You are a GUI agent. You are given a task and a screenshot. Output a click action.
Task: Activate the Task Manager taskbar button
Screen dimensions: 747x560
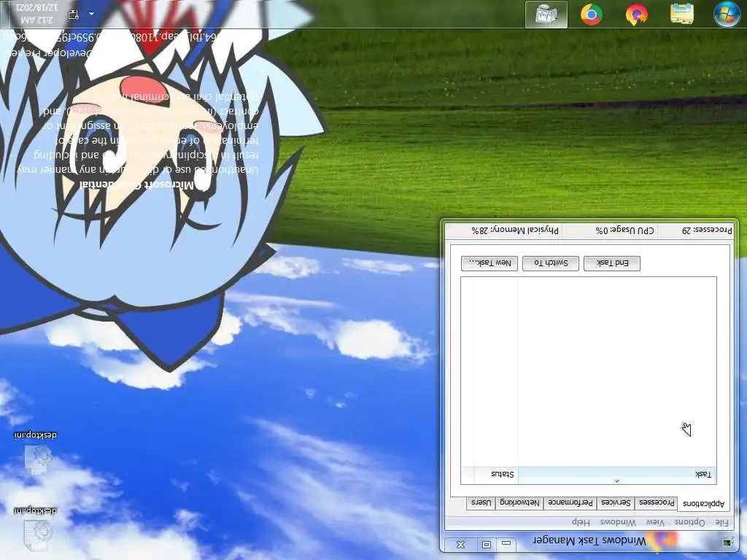[546, 14]
